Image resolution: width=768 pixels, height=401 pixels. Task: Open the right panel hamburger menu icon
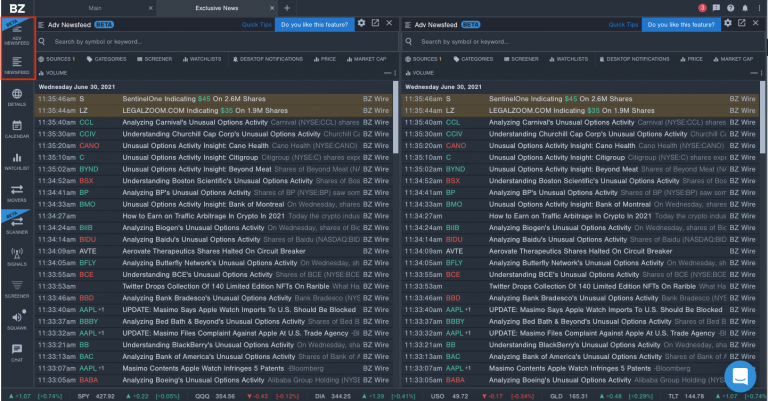[x=408, y=24]
